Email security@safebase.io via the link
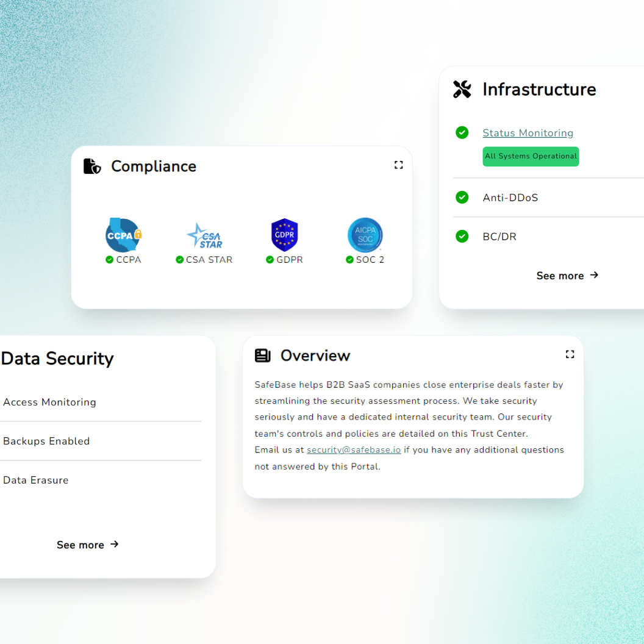Screen dimensions: 644x644 354,449
